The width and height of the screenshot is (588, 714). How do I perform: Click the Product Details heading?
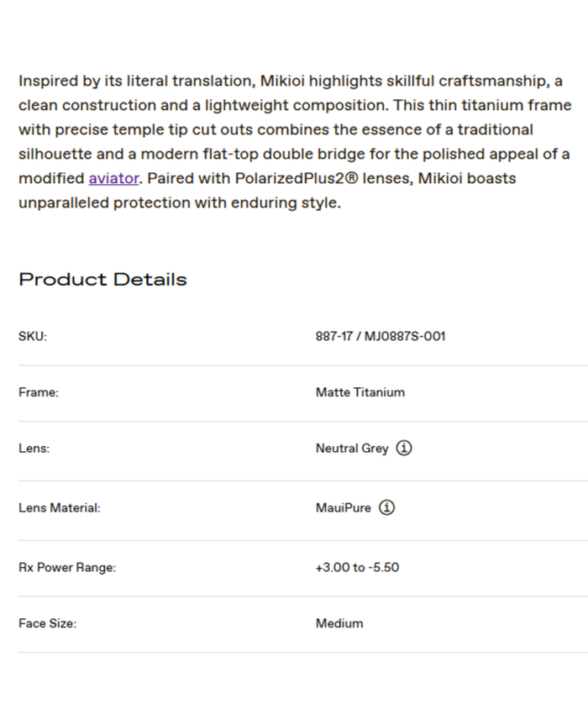(x=102, y=280)
